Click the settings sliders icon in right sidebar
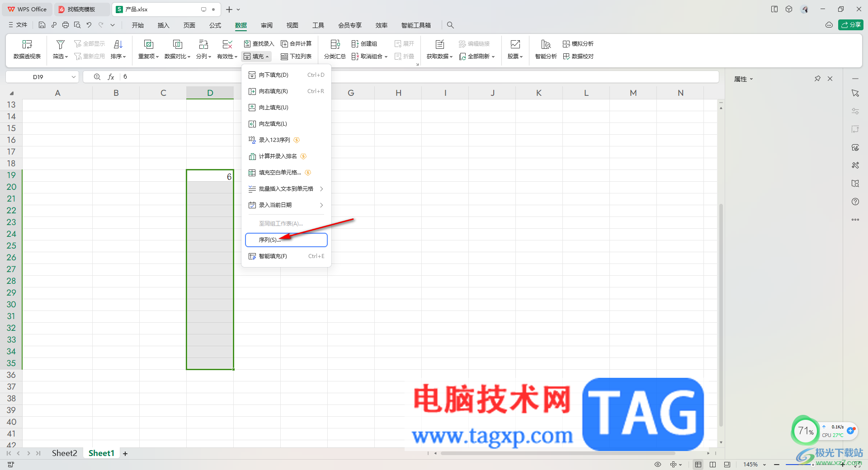The height and width of the screenshot is (470, 868). click(855, 111)
